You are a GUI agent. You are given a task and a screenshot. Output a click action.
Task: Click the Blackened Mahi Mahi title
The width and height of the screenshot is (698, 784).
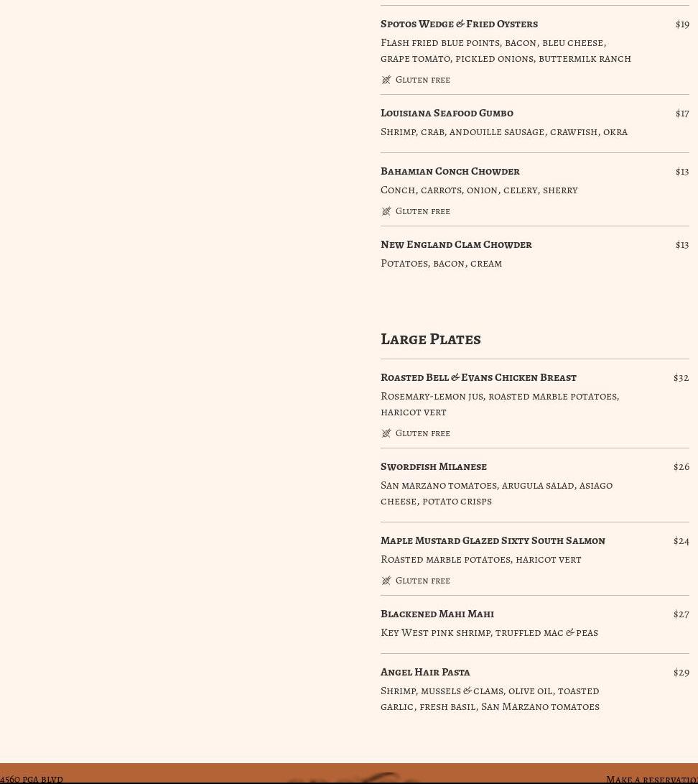437,614
